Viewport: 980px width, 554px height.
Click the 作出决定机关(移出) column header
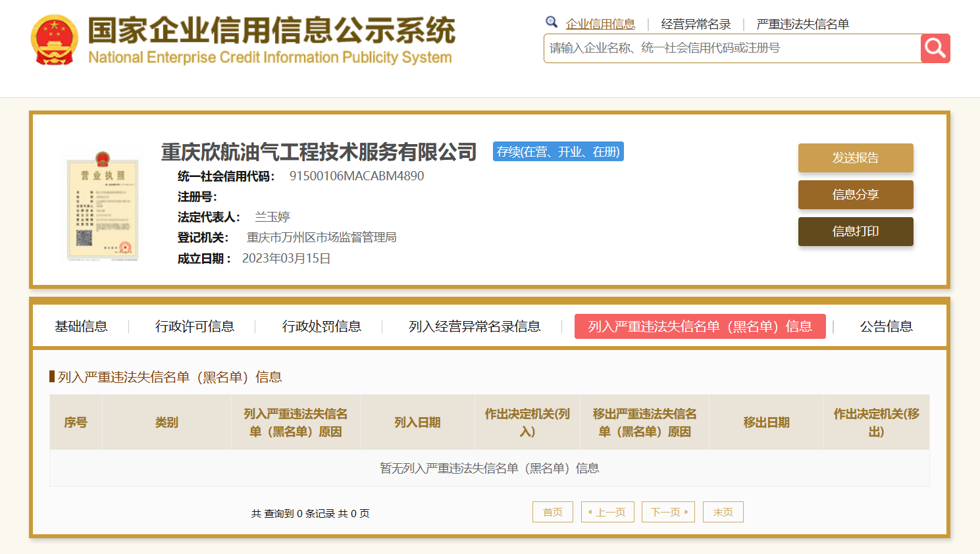(x=876, y=422)
